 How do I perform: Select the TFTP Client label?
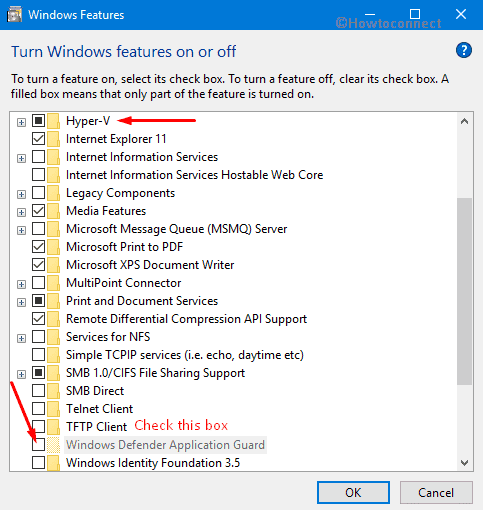pos(96,427)
